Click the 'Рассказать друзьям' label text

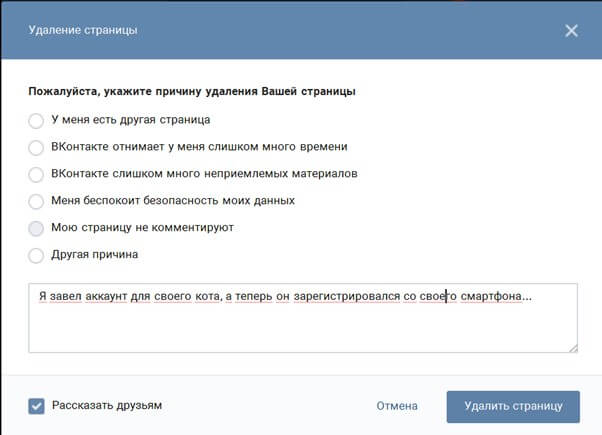click(x=106, y=406)
